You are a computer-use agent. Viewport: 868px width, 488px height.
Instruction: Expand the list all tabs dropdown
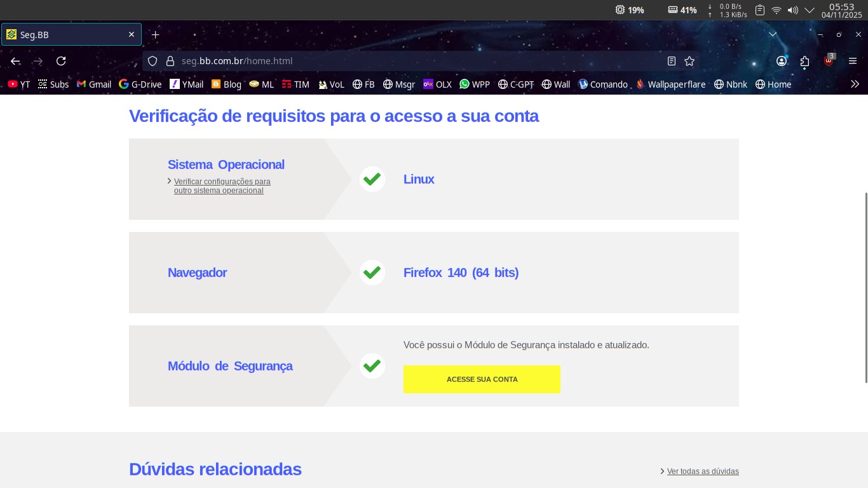(x=773, y=34)
